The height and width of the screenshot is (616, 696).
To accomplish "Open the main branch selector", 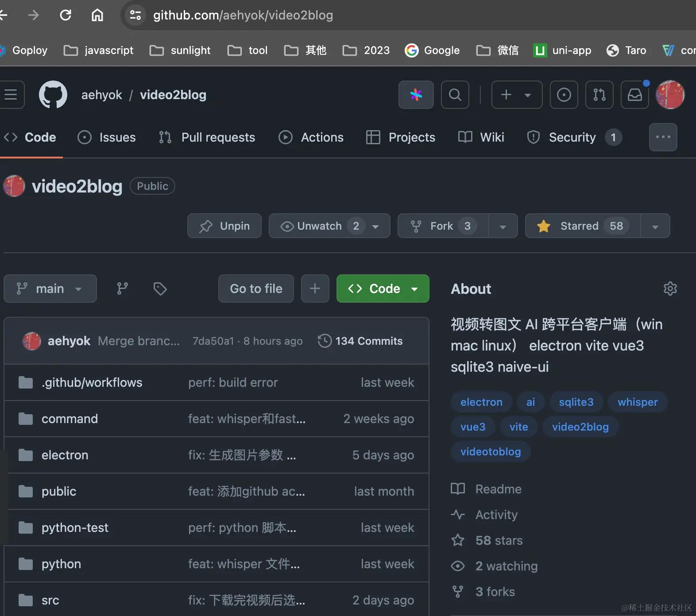I will (x=50, y=289).
